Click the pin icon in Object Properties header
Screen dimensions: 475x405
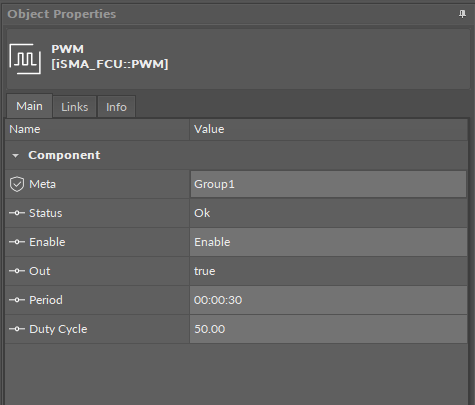coord(462,14)
